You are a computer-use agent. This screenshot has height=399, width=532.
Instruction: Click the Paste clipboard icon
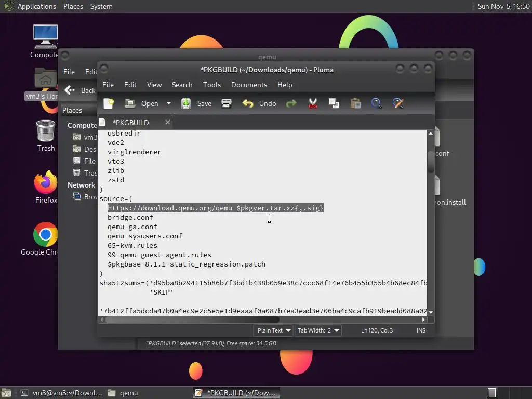click(355, 103)
